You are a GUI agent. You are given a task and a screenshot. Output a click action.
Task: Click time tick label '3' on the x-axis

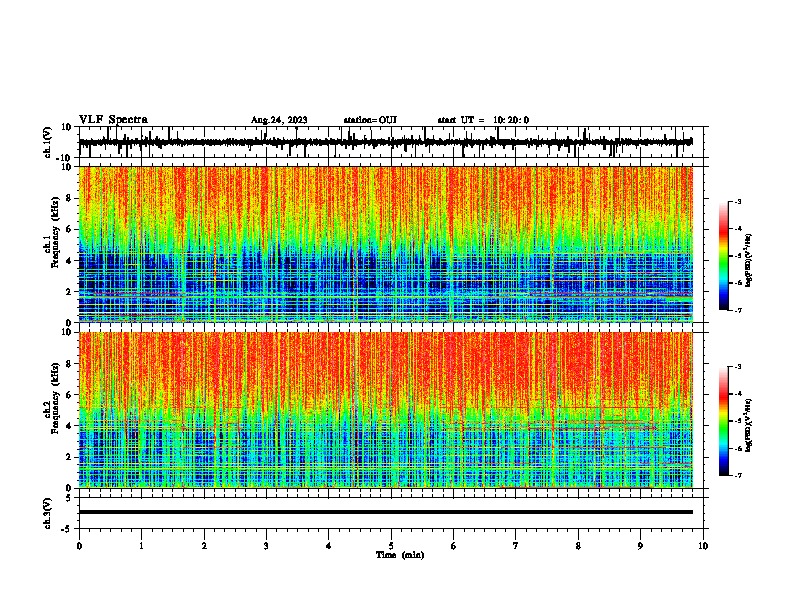coord(266,546)
